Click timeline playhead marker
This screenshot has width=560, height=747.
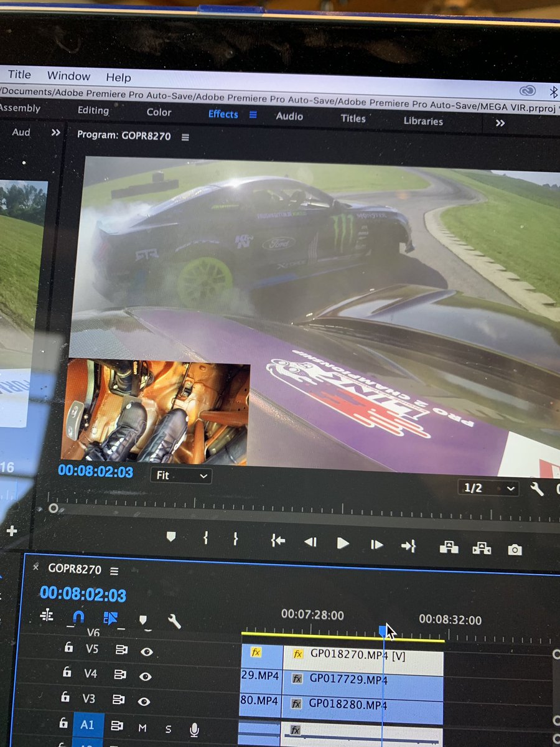383,631
